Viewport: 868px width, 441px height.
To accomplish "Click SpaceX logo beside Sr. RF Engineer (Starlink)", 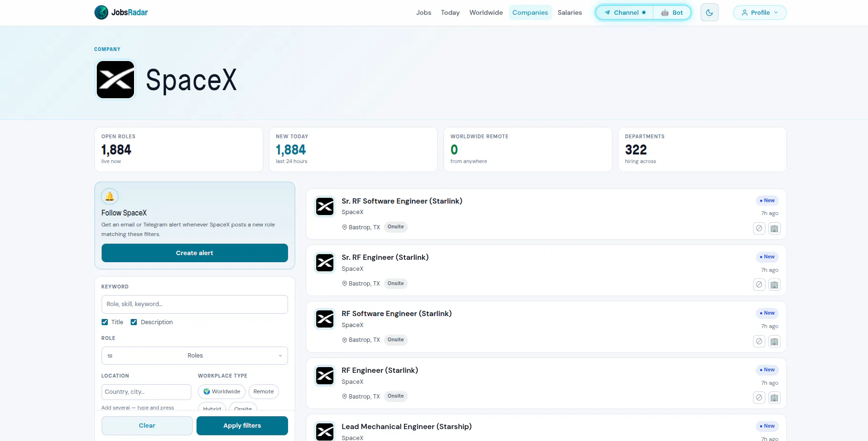I will click(x=325, y=263).
